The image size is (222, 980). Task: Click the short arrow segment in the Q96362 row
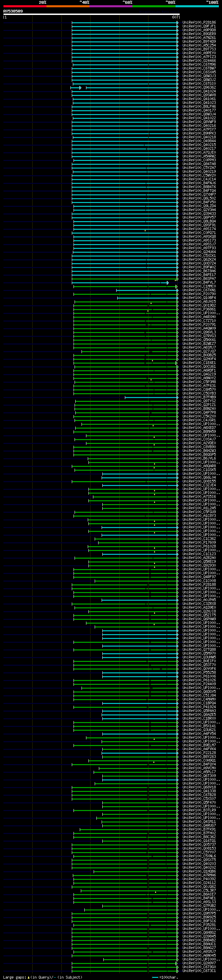76,88
